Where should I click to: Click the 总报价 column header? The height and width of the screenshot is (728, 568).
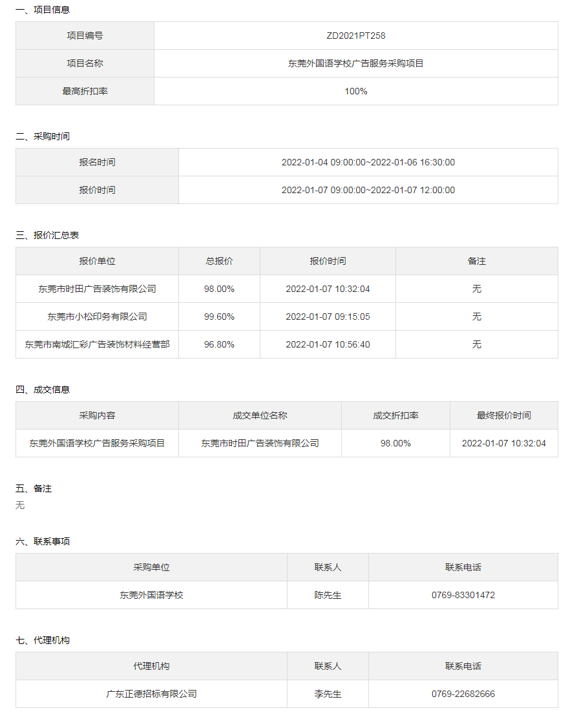[219, 262]
